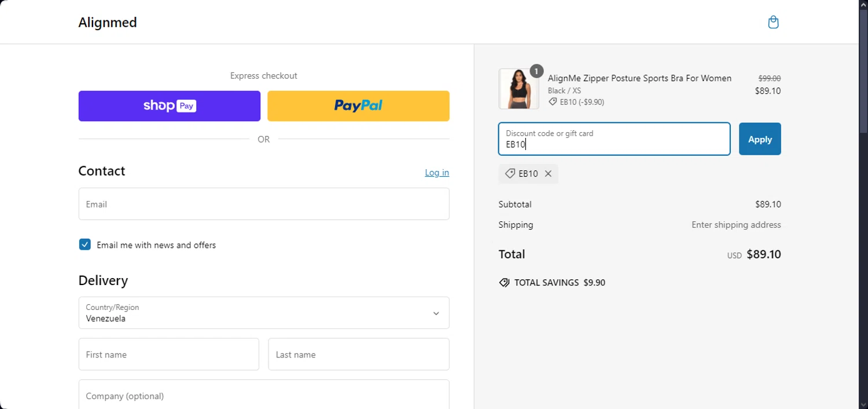
Task: Pay with Shop Pay express checkout
Action: pyautogui.click(x=170, y=106)
